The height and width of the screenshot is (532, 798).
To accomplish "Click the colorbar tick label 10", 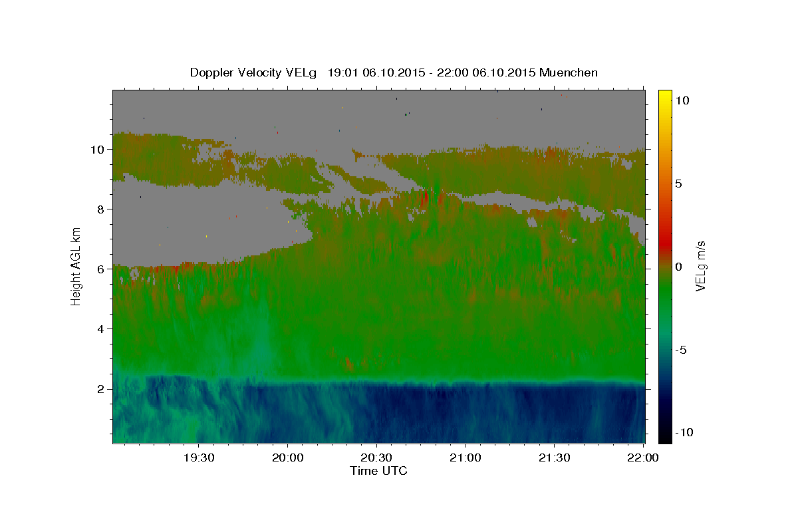I will click(x=683, y=100).
